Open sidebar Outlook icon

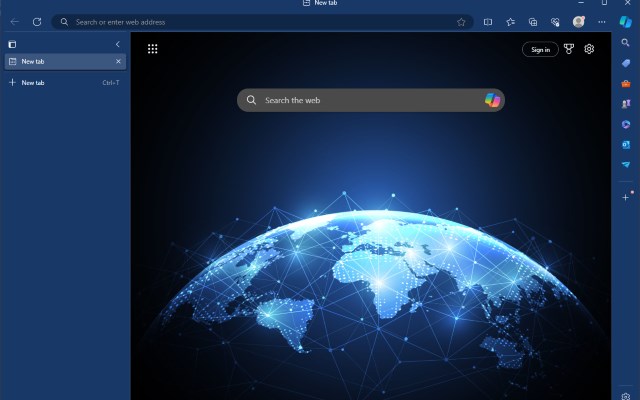[x=625, y=144]
